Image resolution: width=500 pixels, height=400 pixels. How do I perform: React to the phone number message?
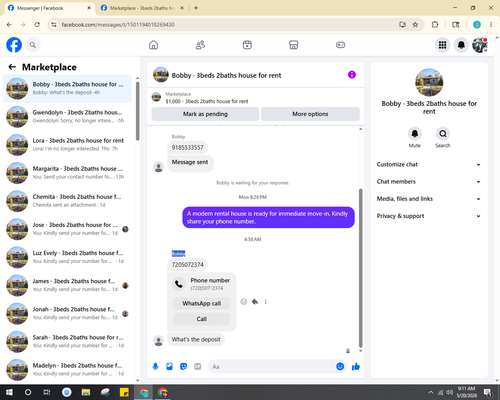(x=244, y=301)
